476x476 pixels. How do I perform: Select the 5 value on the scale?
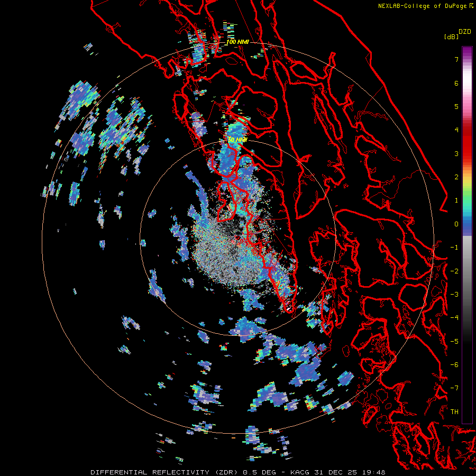coord(456,106)
